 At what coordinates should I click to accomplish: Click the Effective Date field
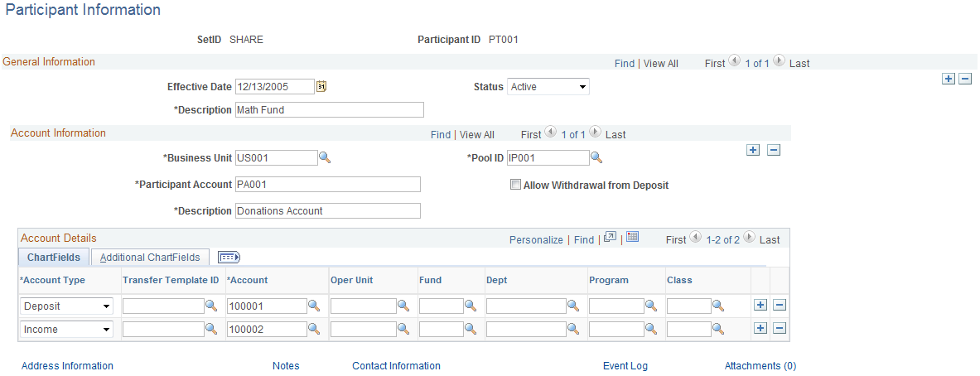click(274, 87)
